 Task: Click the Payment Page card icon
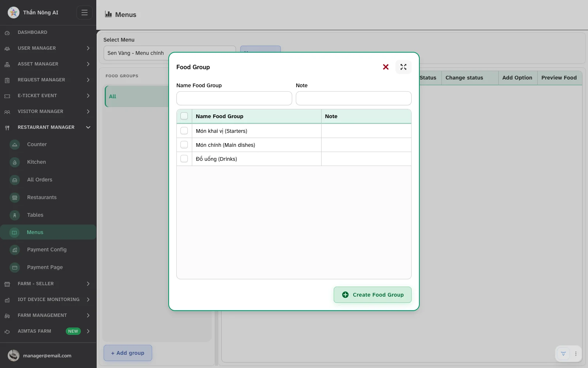click(x=15, y=268)
